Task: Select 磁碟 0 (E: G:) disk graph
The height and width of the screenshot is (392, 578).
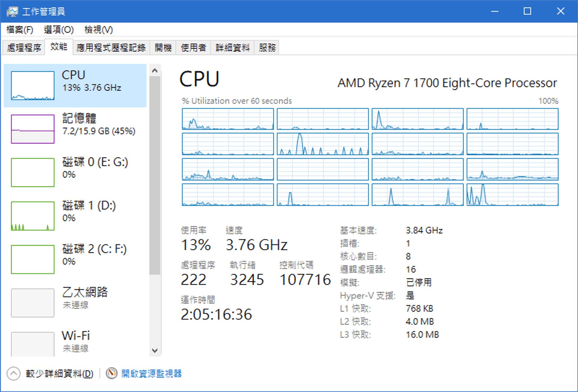Action: click(x=33, y=172)
